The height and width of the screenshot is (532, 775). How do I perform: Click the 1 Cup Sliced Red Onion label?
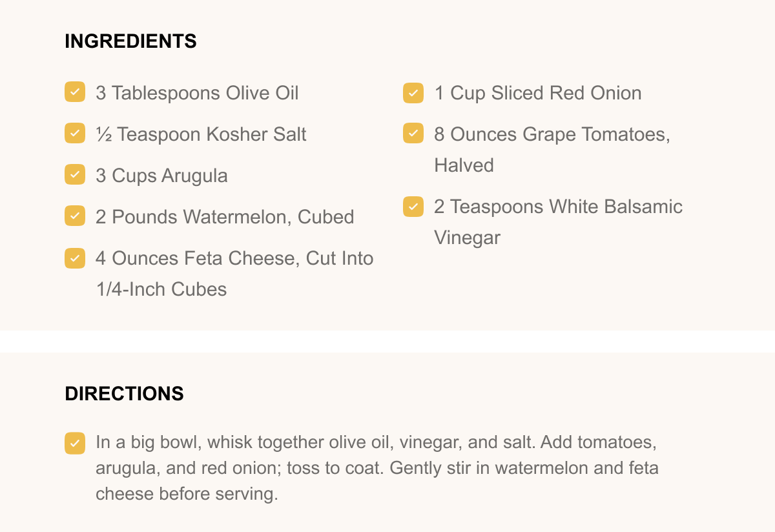[x=537, y=93]
